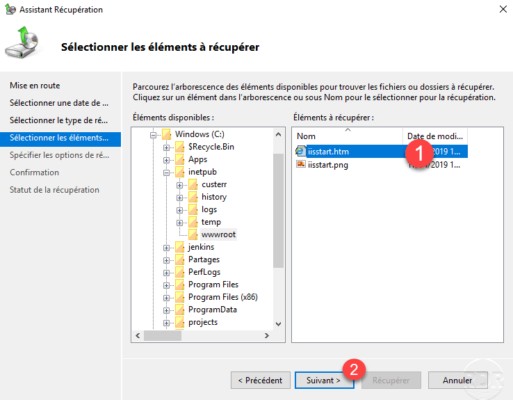Click the Précédent button
The height and width of the screenshot is (400, 513).
pyautogui.click(x=261, y=380)
